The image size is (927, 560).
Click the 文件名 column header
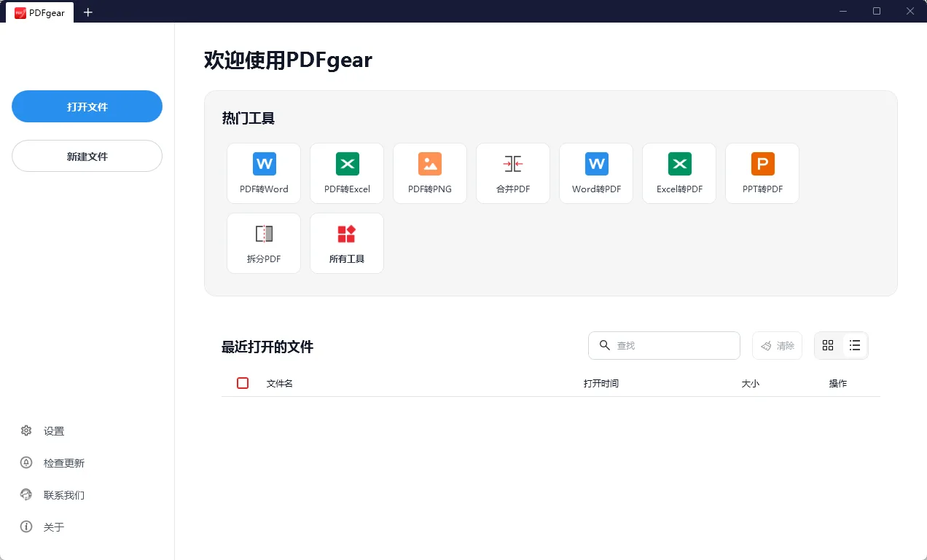[x=280, y=383]
